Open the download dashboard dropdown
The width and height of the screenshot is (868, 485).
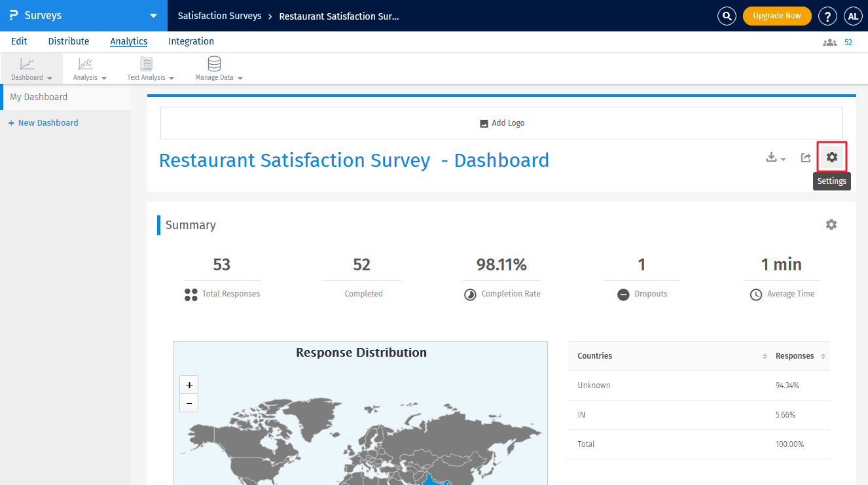click(776, 158)
